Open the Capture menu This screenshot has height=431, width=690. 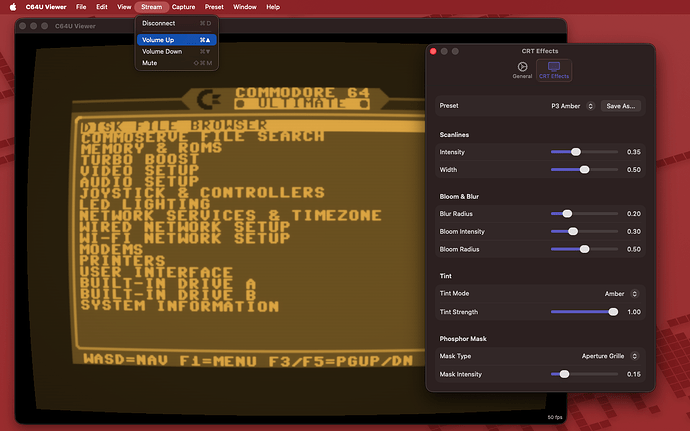tap(183, 7)
